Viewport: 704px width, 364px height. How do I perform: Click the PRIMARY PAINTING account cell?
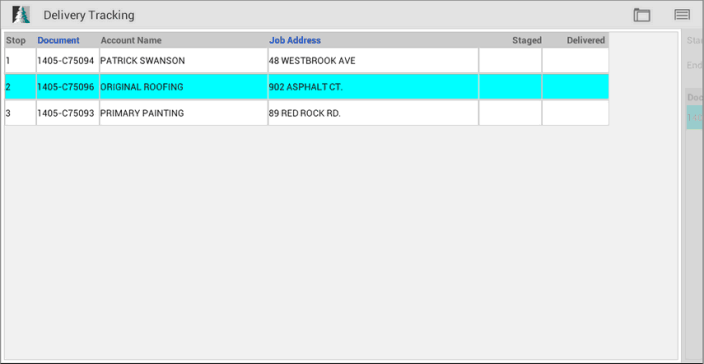click(184, 113)
